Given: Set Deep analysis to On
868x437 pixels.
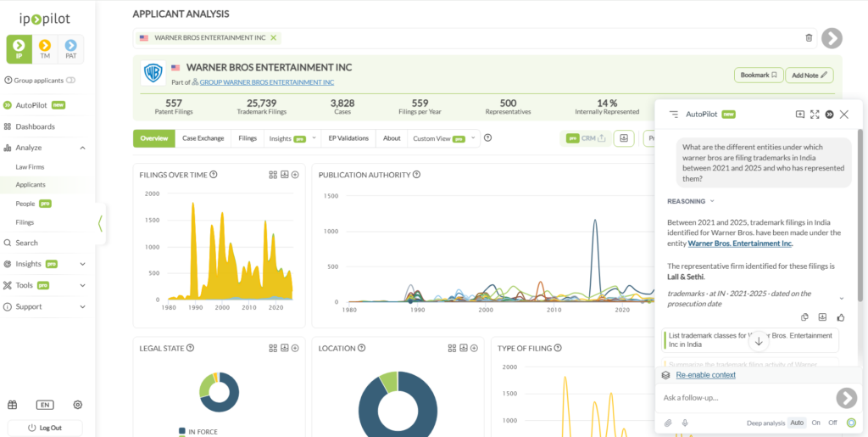Looking at the screenshot, I should click(x=815, y=423).
